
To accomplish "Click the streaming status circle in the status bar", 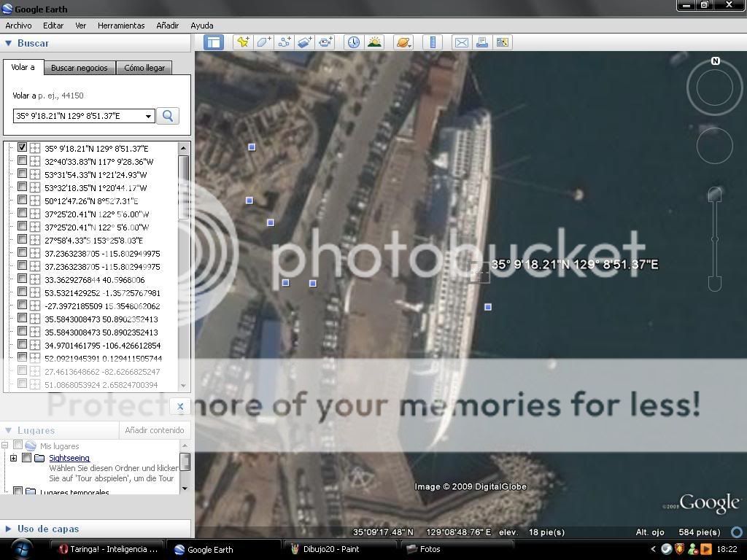I will [737, 532].
